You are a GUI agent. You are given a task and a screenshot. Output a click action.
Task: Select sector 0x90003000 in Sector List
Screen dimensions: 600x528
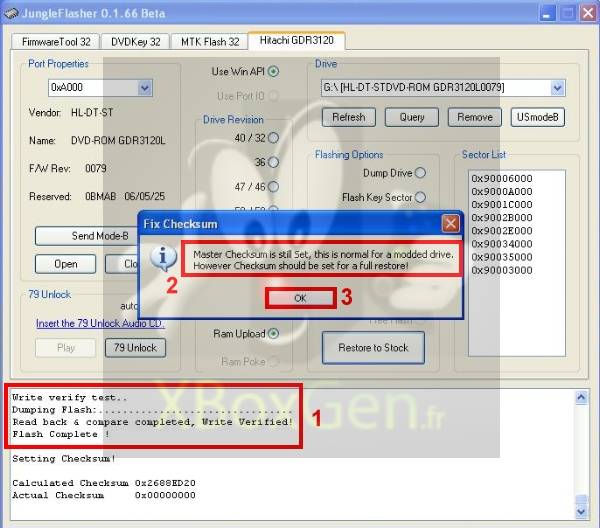[502, 271]
